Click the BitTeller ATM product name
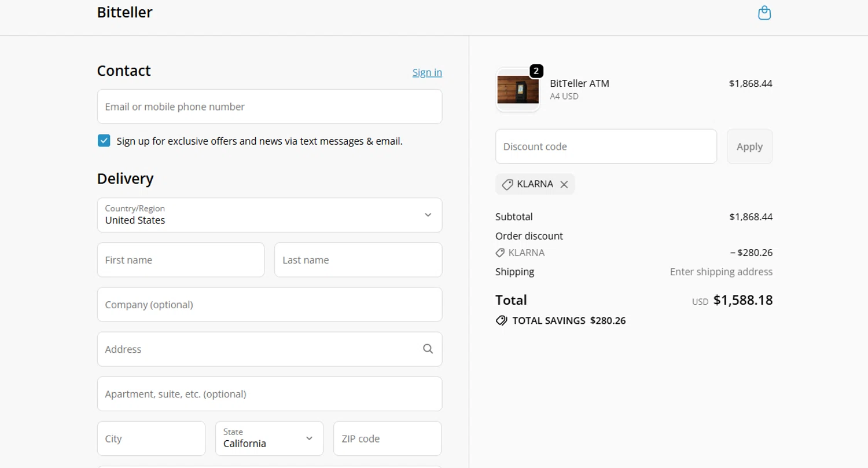 click(x=579, y=83)
